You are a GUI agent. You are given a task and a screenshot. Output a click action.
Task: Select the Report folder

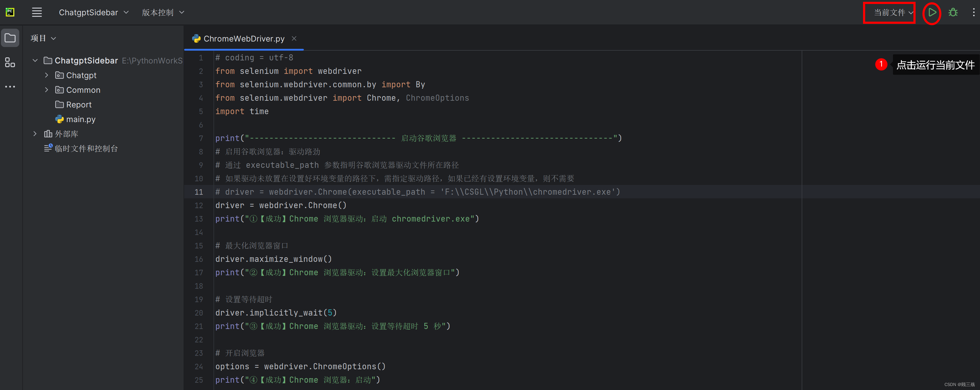point(73,105)
